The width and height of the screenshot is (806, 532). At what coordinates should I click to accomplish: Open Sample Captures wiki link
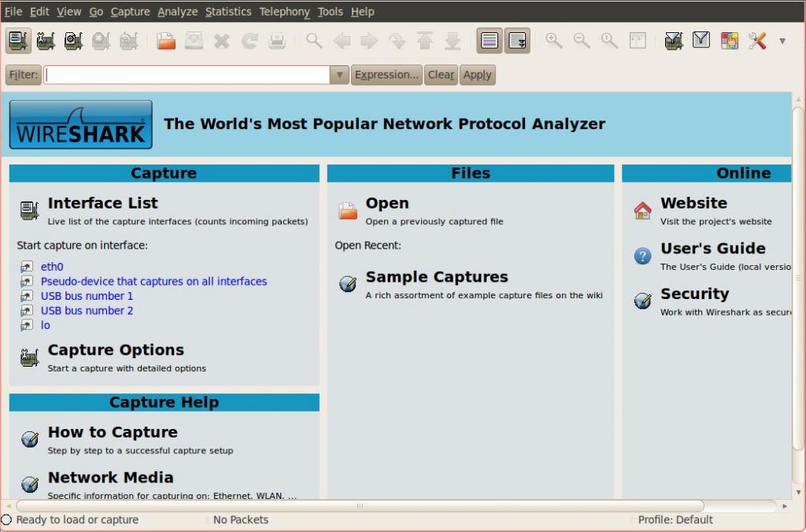[436, 277]
